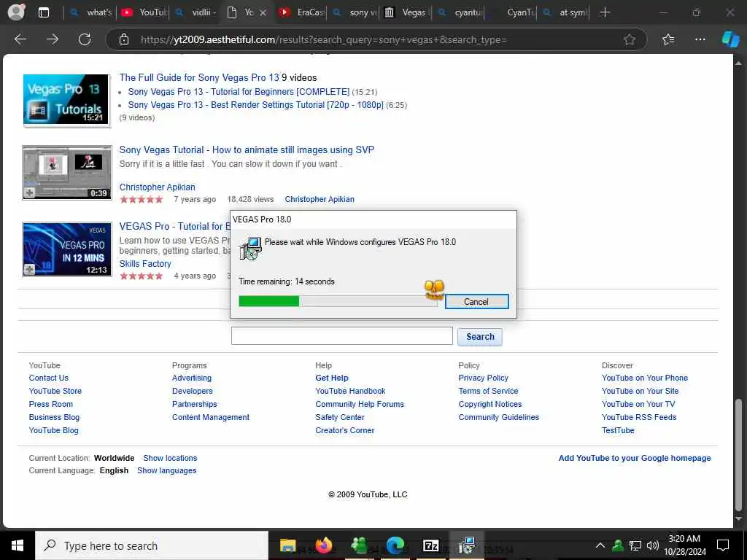The width and height of the screenshot is (747, 560).
Task: Switch to the Vegas tab
Action: point(406,12)
